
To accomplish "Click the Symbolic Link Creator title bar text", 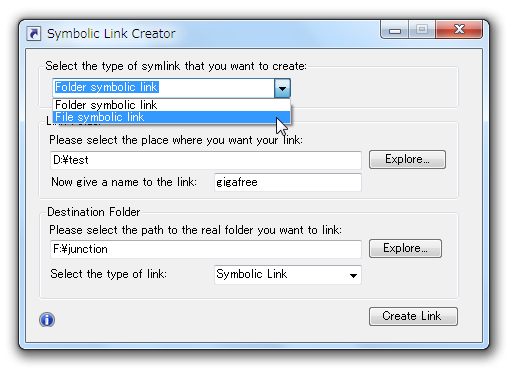I will (111, 34).
